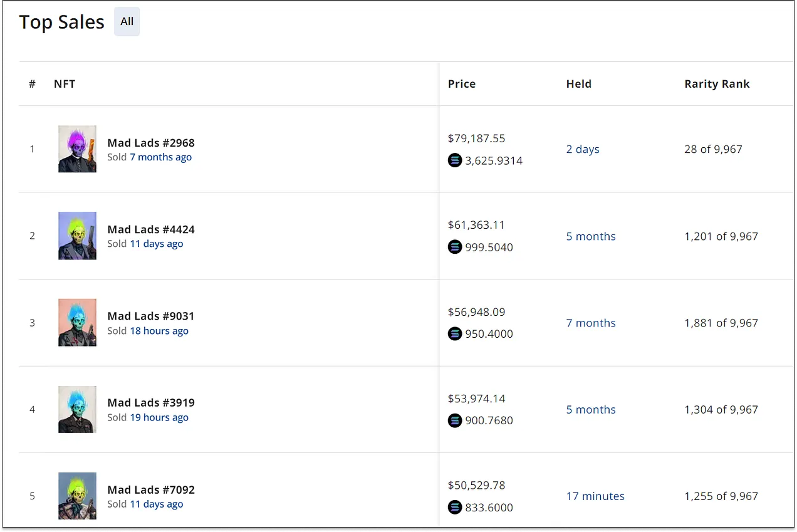Click the 950.4000 SOL amount
This screenshot has width=797, height=532.
click(489, 333)
